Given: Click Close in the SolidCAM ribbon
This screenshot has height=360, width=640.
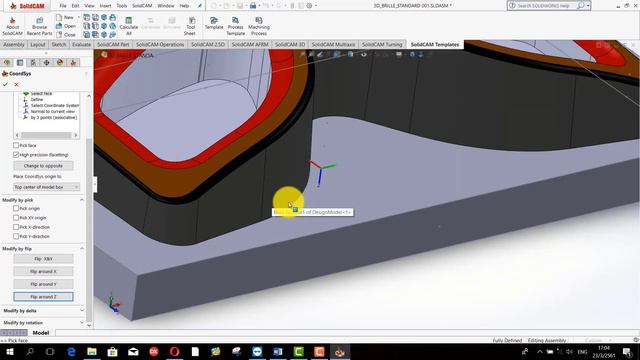Looking at the screenshot, I should 65,35.
